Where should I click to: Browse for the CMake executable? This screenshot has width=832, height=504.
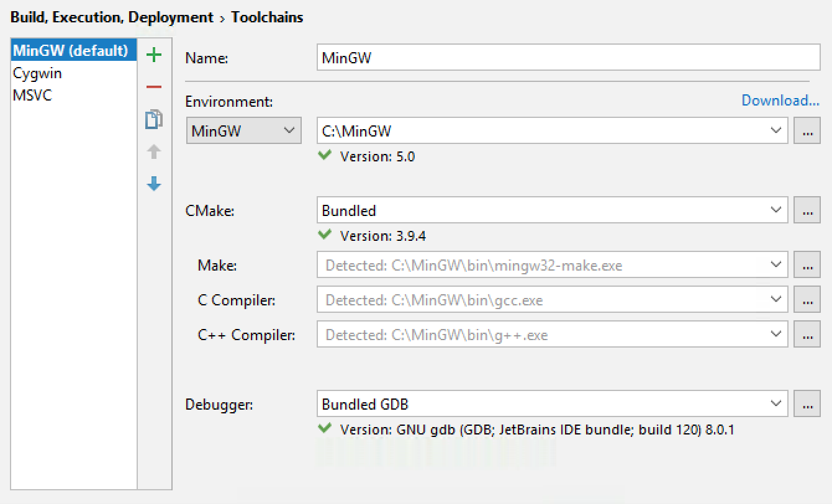807,210
